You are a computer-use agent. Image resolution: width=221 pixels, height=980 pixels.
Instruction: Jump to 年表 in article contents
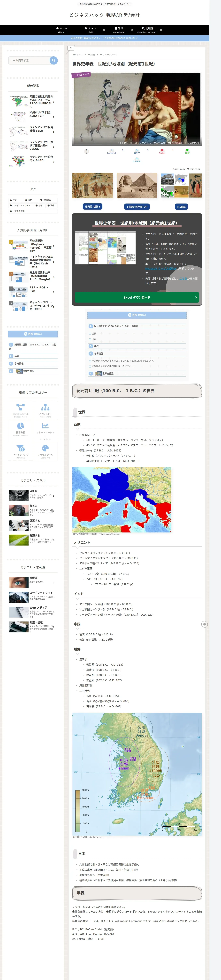coord(96,346)
